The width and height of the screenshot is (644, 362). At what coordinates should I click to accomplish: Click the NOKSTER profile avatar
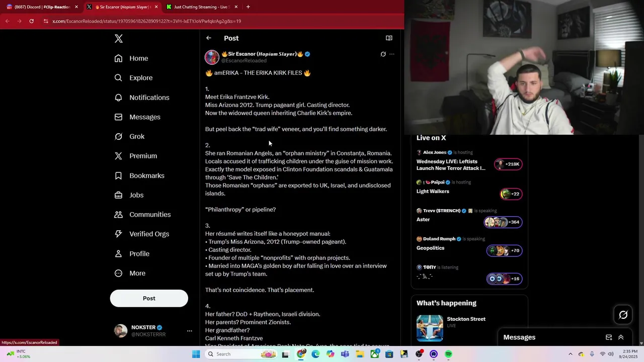(121, 331)
